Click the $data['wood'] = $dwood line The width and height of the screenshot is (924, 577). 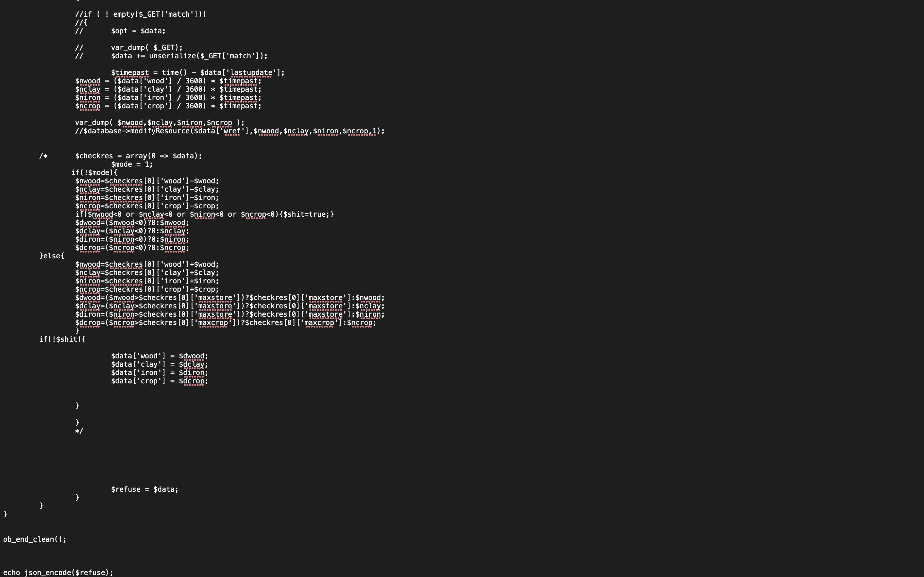(159, 356)
